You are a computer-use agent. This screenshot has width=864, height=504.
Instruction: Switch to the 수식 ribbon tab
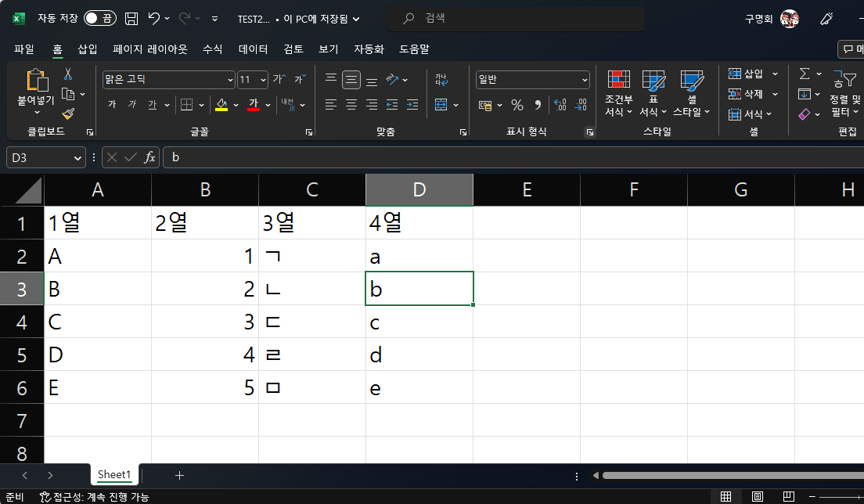coord(212,49)
